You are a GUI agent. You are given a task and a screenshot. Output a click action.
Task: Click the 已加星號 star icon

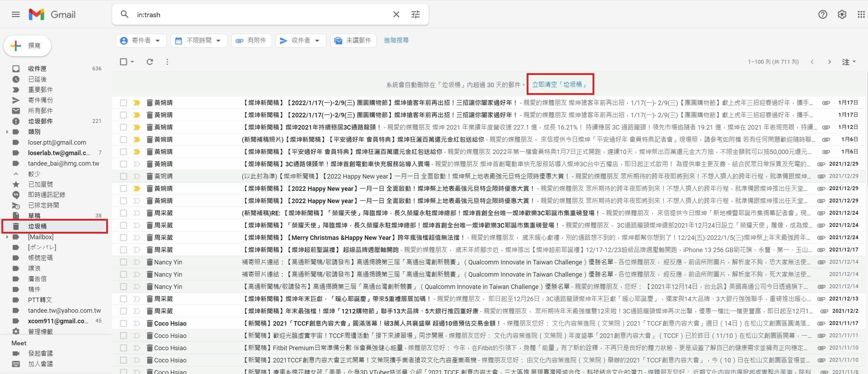click(16, 184)
